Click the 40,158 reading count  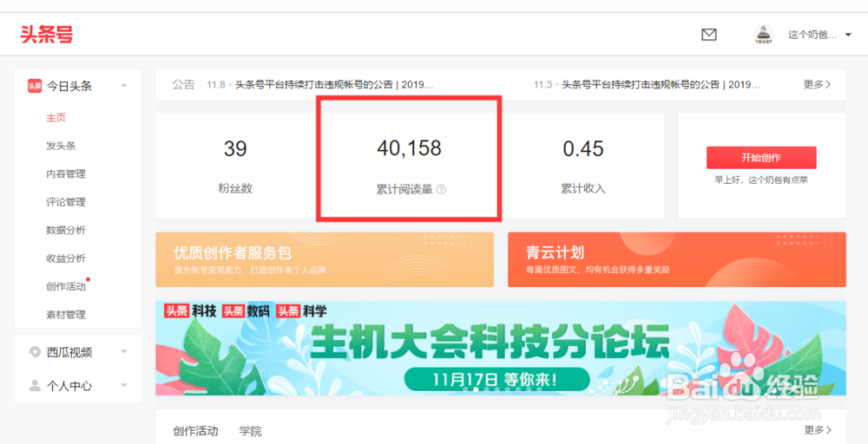(409, 148)
